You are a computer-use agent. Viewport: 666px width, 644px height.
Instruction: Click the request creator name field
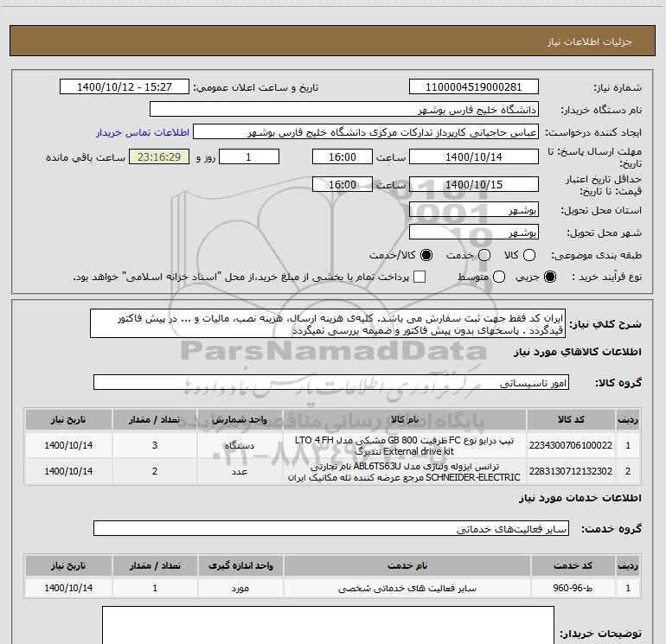[x=366, y=132]
